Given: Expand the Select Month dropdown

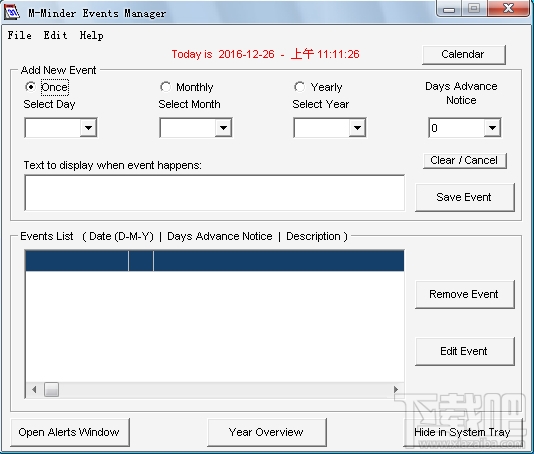Looking at the screenshot, I should (x=223, y=128).
